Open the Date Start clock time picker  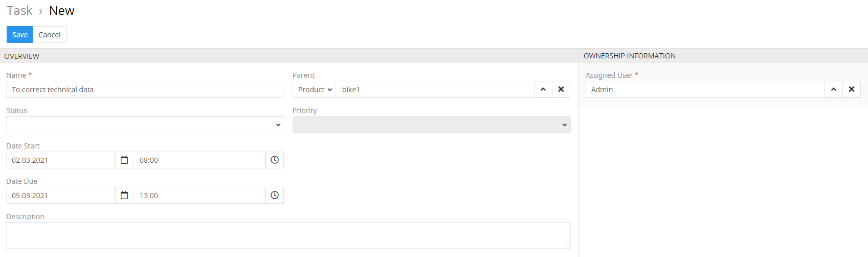click(275, 160)
